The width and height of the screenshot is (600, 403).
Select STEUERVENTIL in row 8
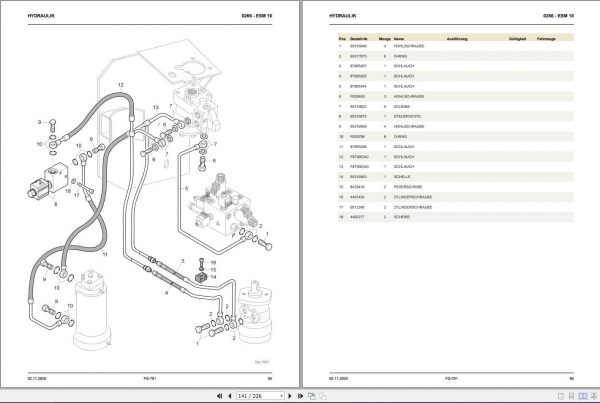[408, 116]
